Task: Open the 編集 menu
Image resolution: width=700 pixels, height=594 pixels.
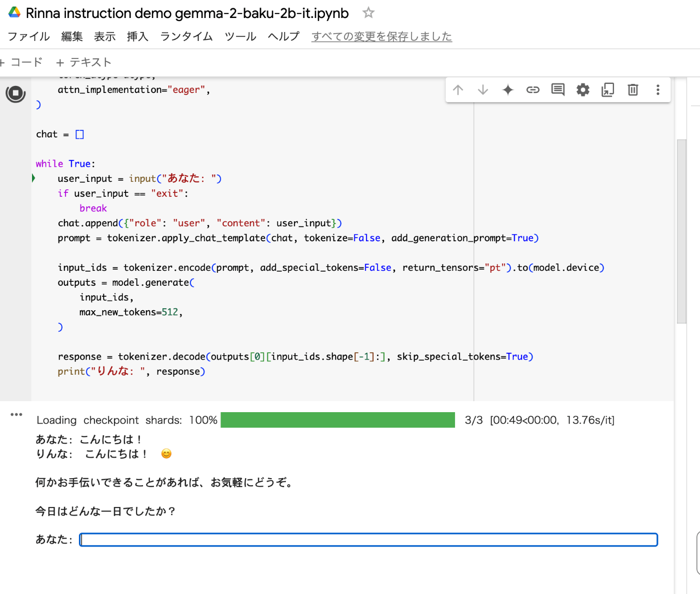Action: (x=72, y=36)
